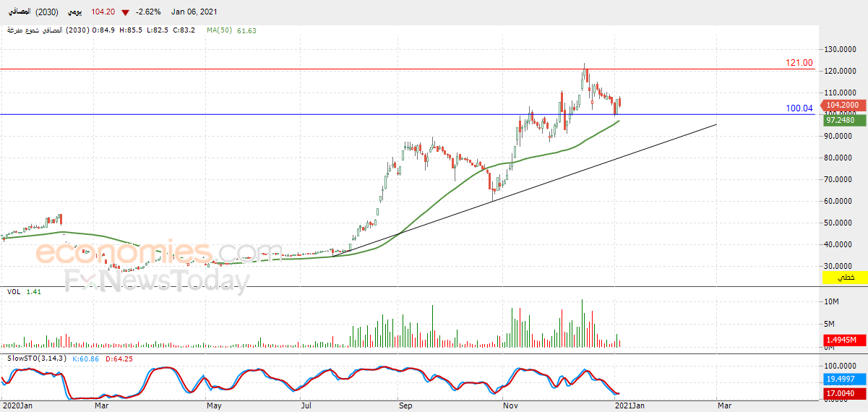
Task: Click the Sep label on the time axis
Action: click(x=405, y=406)
